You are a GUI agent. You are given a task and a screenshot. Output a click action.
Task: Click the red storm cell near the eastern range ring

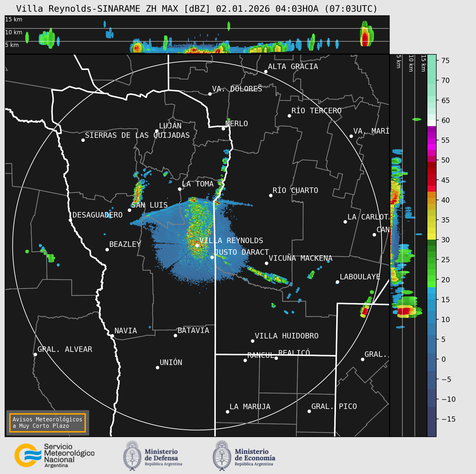click(x=365, y=311)
